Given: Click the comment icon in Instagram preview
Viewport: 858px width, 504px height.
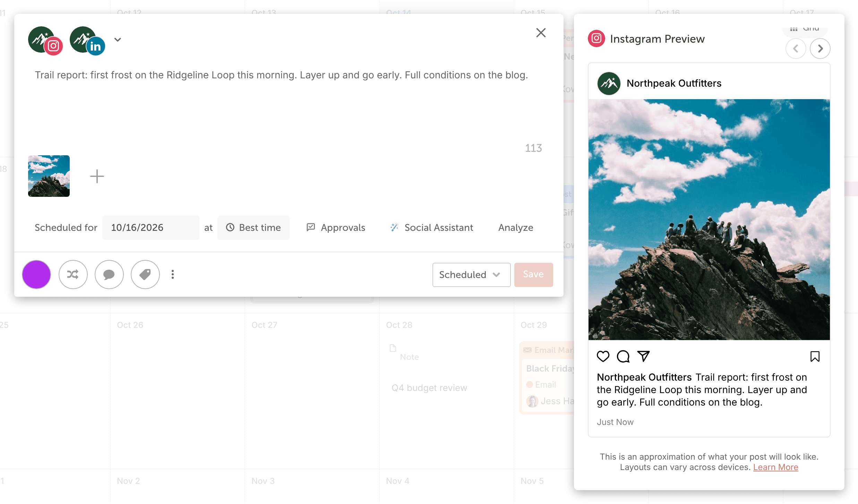Looking at the screenshot, I should point(623,356).
